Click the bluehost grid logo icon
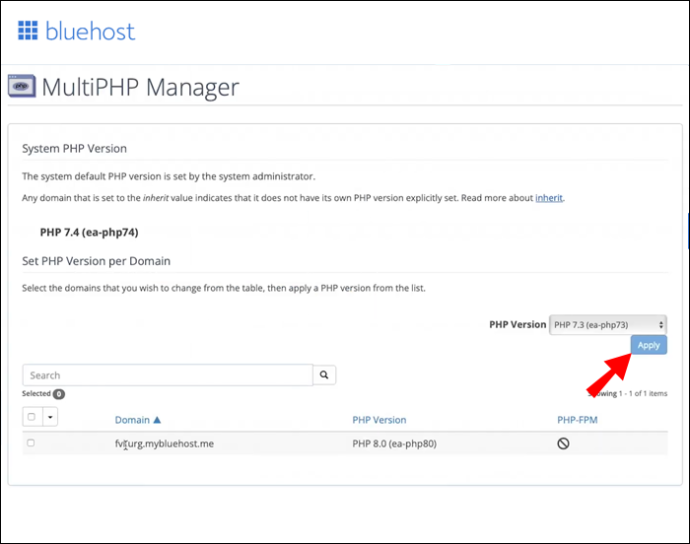The image size is (690, 544). (28, 30)
